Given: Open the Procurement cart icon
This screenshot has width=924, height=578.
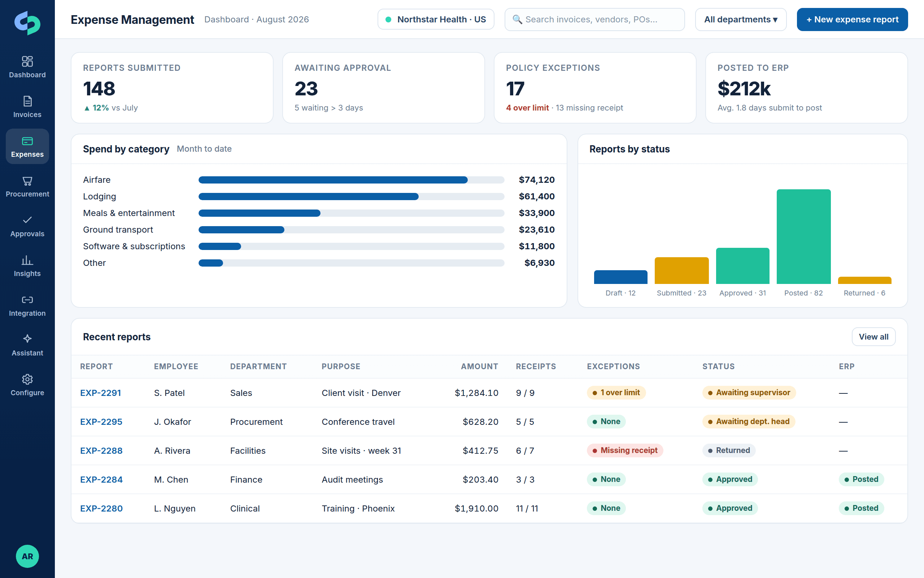Looking at the screenshot, I should click(27, 181).
